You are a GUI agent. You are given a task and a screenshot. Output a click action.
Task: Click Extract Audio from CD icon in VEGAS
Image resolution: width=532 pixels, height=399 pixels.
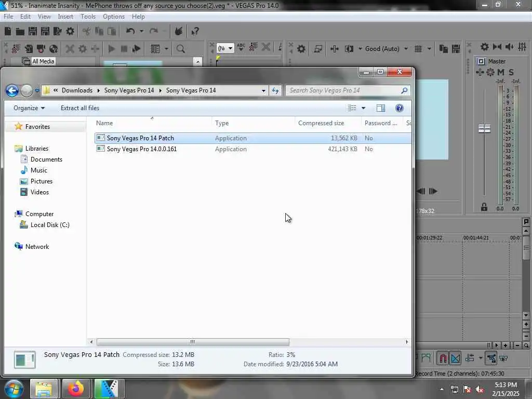(x=54, y=48)
